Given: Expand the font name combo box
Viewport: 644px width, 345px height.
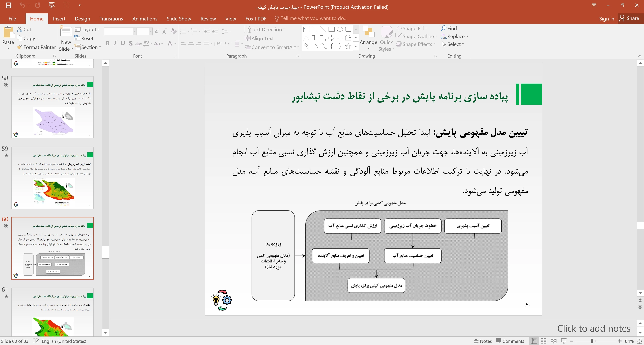Looking at the screenshot, I should (x=135, y=31).
